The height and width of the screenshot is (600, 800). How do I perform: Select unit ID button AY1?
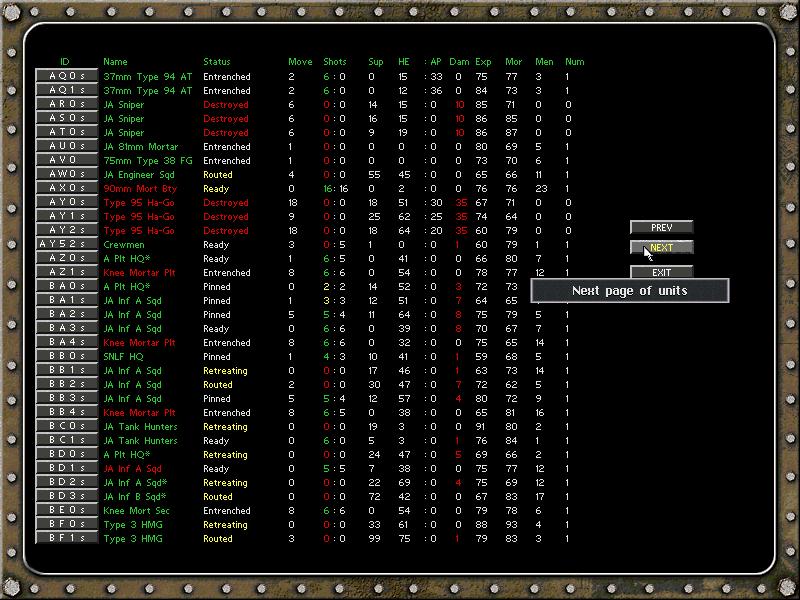(x=67, y=216)
